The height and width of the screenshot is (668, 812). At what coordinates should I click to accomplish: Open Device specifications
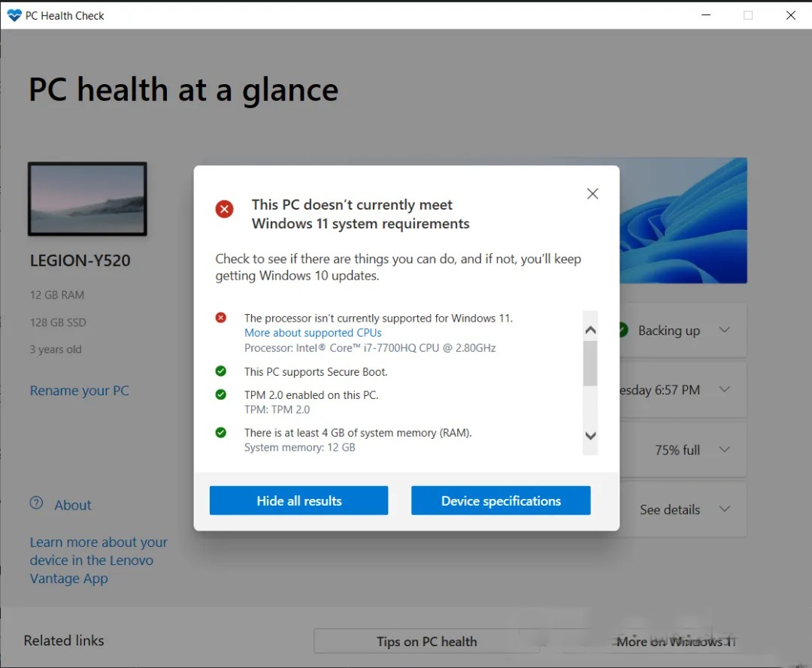coord(501,500)
